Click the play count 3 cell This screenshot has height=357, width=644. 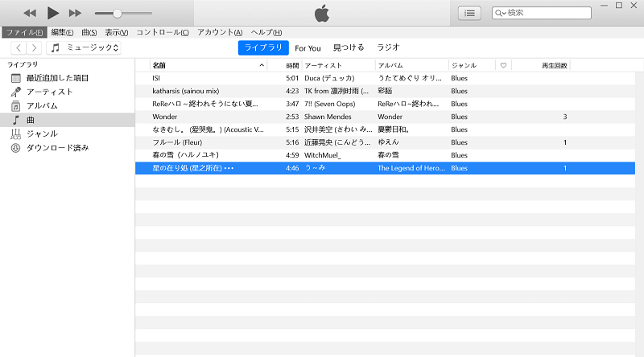(x=565, y=117)
